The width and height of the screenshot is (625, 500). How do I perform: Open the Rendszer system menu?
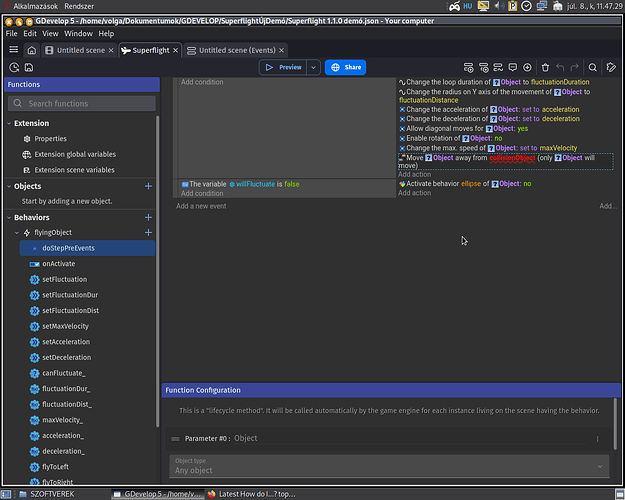tap(79, 6)
